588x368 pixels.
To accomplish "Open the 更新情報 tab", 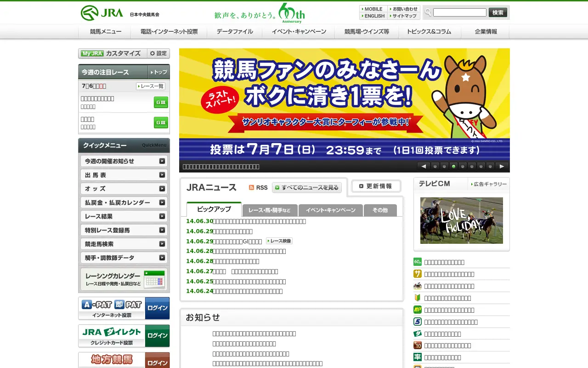I will 376,186.
